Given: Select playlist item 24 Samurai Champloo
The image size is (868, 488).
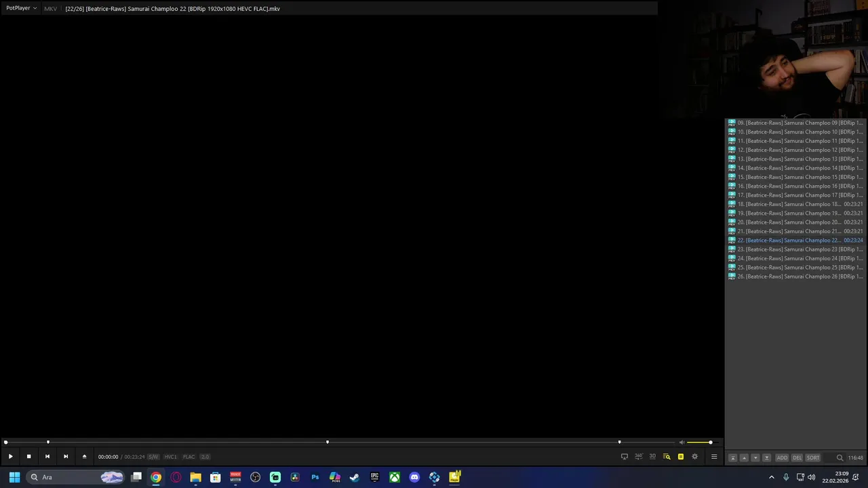Looking at the screenshot, I should click(795, 259).
